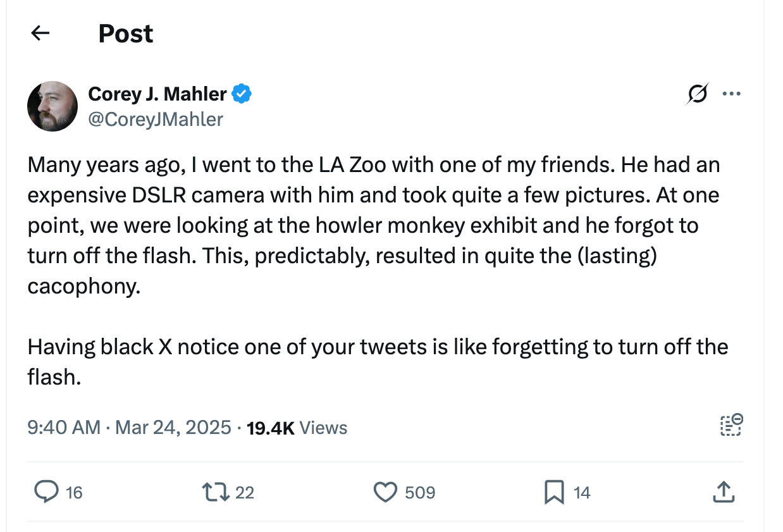This screenshot has height=532, width=783.
Task: Click Corey J. Mahler's display name
Action: pos(157,93)
